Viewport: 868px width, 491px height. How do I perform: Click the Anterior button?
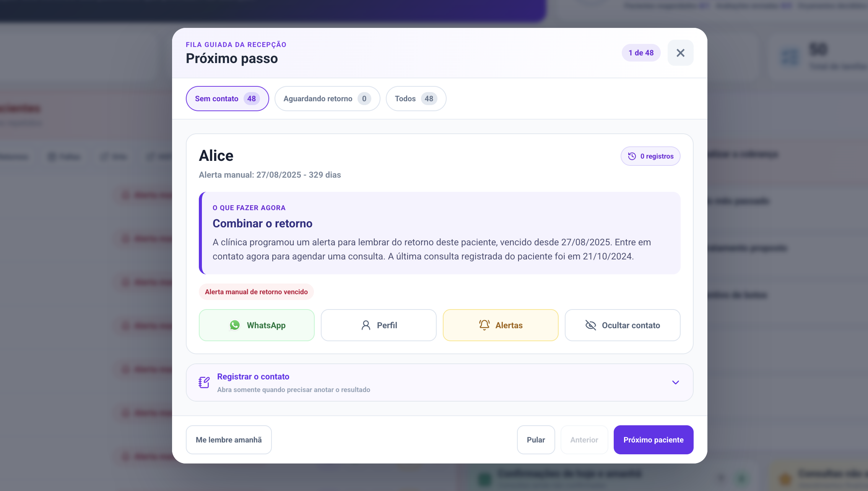click(x=584, y=440)
